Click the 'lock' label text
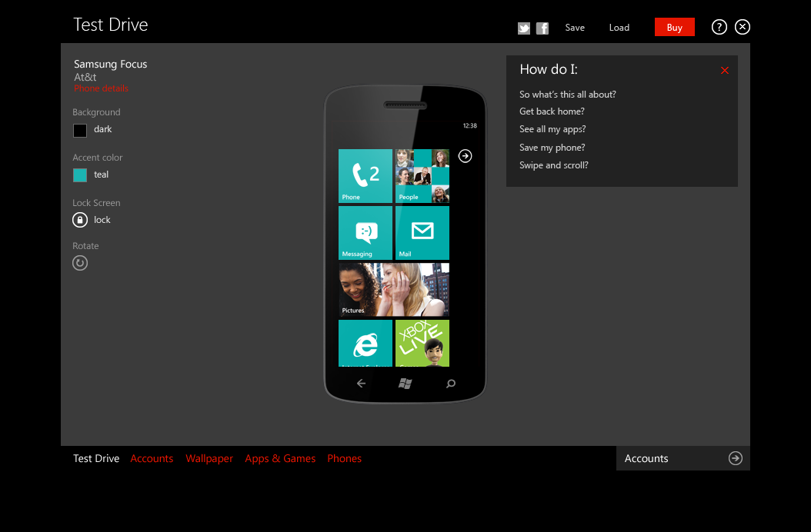The height and width of the screenshot is (532, 811). point(102,220)
